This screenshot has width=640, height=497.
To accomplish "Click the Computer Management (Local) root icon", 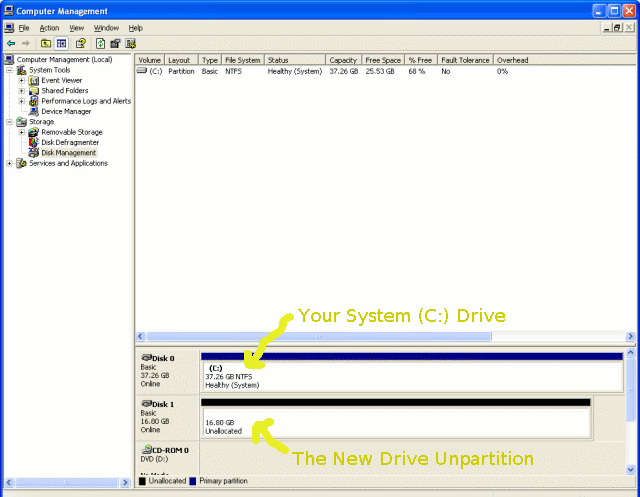I will 9,60.
